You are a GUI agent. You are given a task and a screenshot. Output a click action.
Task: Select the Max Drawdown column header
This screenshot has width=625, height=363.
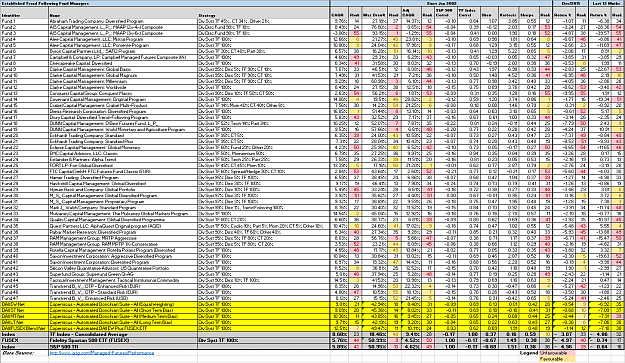[x=374, y=12]
